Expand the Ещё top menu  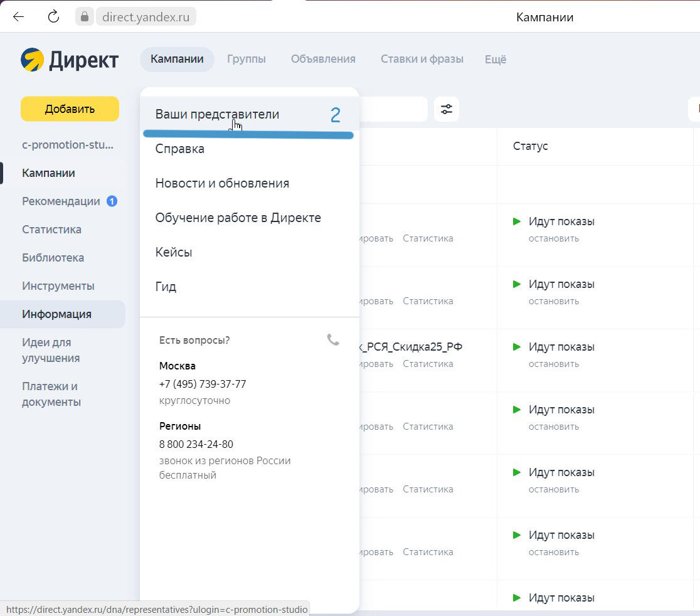[496, 60]
